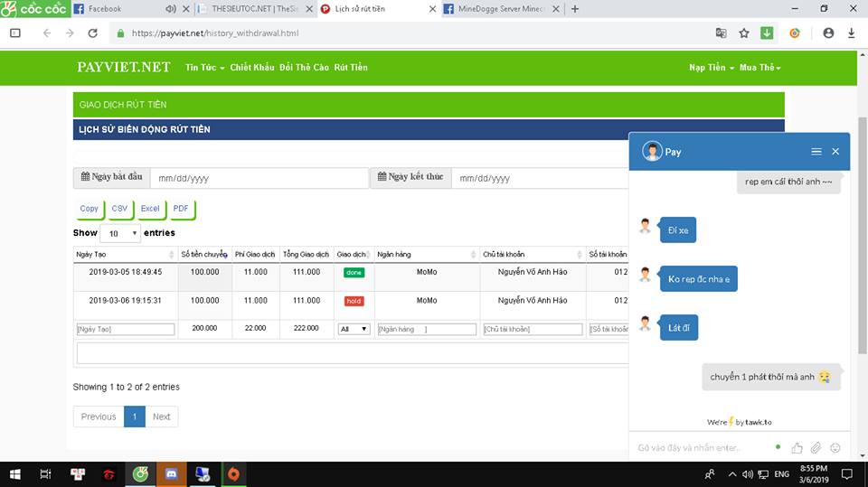Viewport: 868px width, 487px height.
Task: Click the green download extension icon
Action: pos(767,33)
